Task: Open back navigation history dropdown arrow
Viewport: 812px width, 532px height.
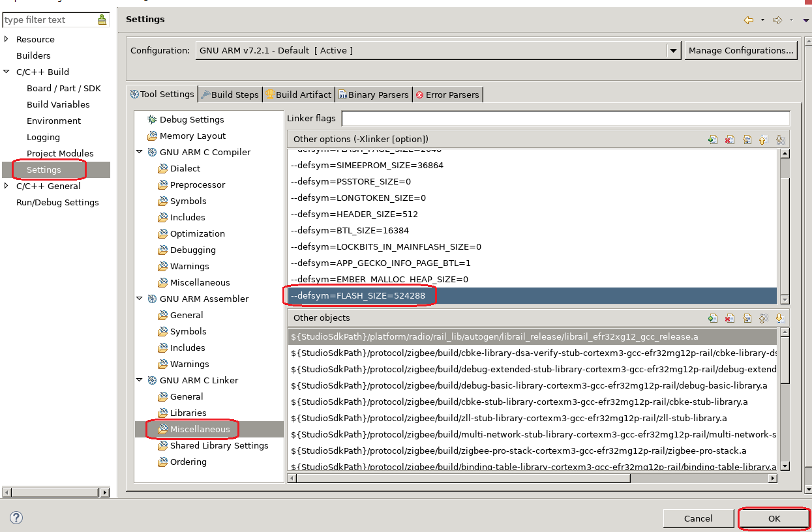Action: (x=762, y=20)
